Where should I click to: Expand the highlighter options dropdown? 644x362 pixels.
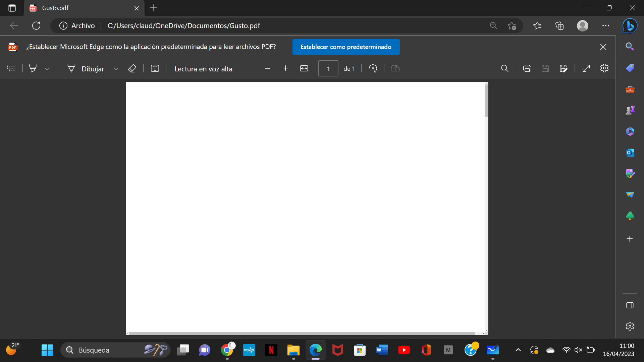coord(47,69)
